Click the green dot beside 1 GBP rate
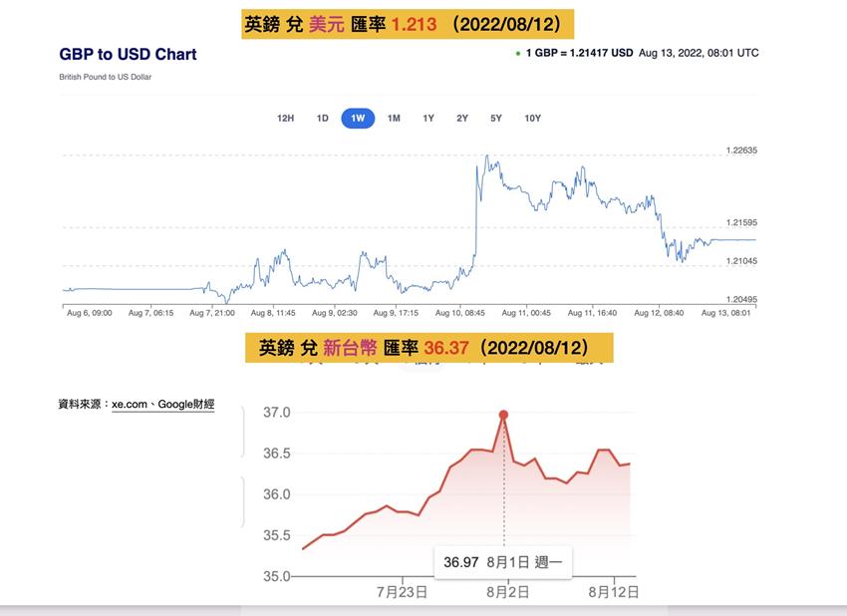The height and width of the screenshot is (616, 847). pos(518,53)
